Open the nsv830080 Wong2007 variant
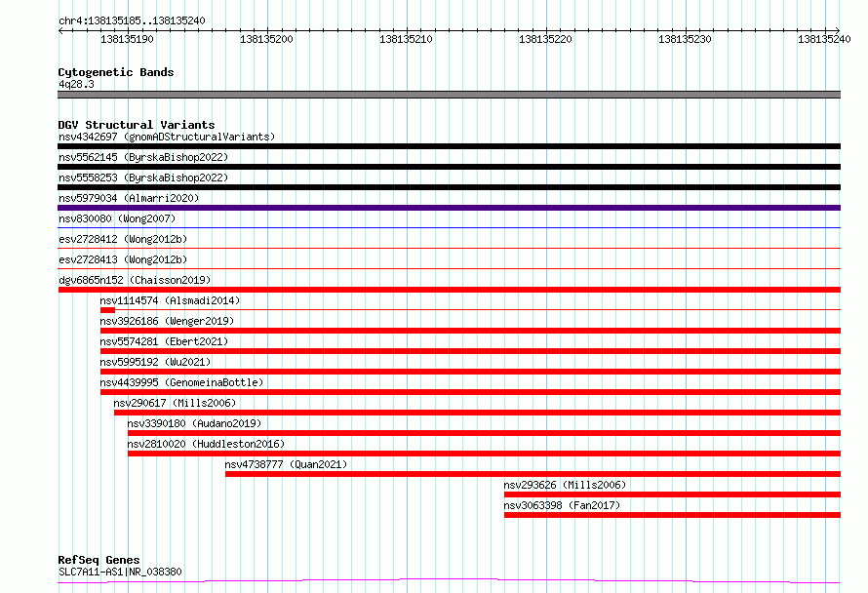The height and width of the screenshot is (593, 868). tap(117, 218)
